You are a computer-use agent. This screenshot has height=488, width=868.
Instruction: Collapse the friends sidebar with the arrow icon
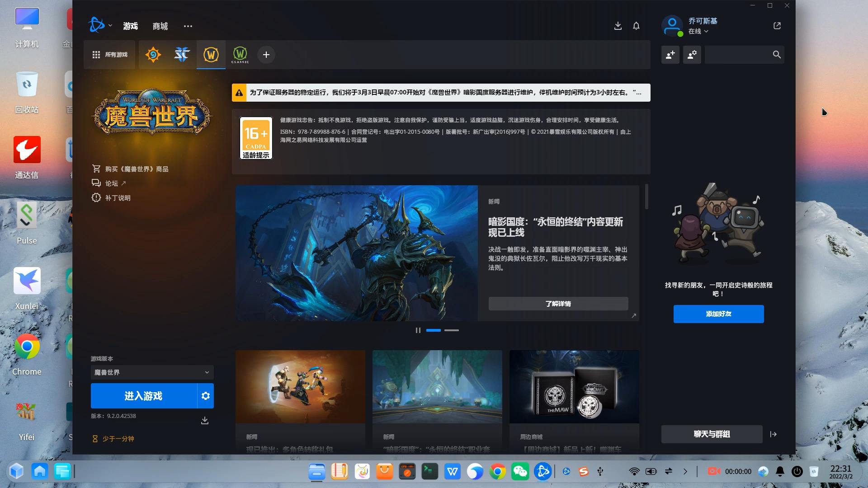coord(774,434)
